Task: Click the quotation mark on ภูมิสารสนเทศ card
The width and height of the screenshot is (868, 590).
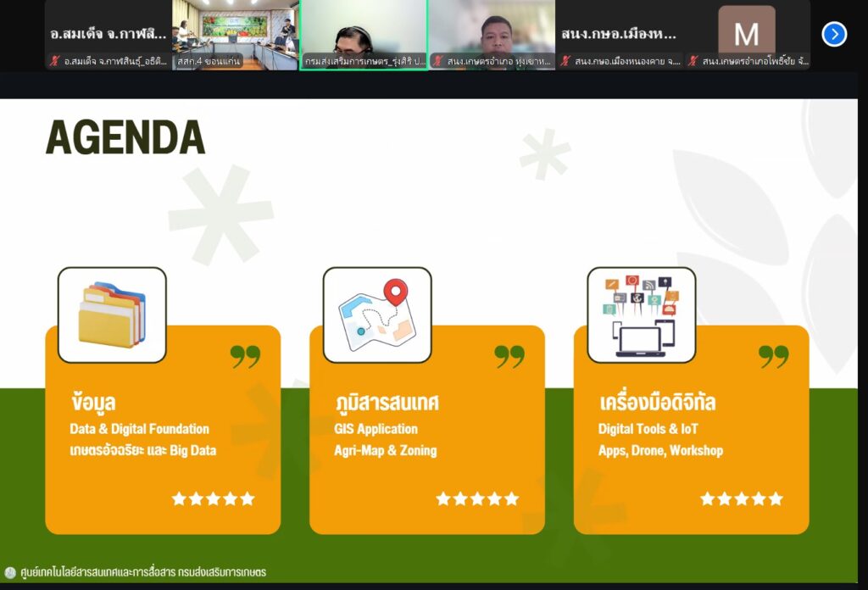Action: click(x=509, y=356)
